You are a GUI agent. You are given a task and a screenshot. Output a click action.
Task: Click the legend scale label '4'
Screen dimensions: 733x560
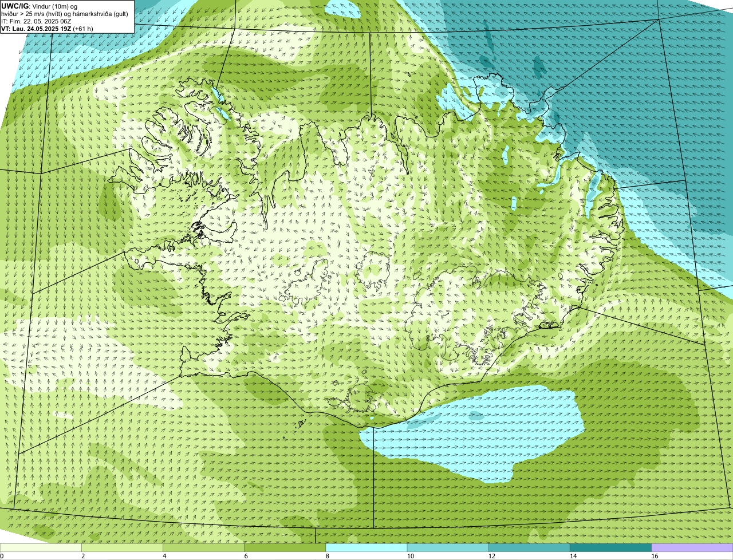164,556
